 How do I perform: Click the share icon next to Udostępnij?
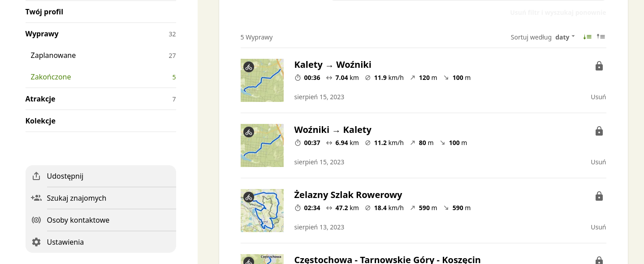36,176
